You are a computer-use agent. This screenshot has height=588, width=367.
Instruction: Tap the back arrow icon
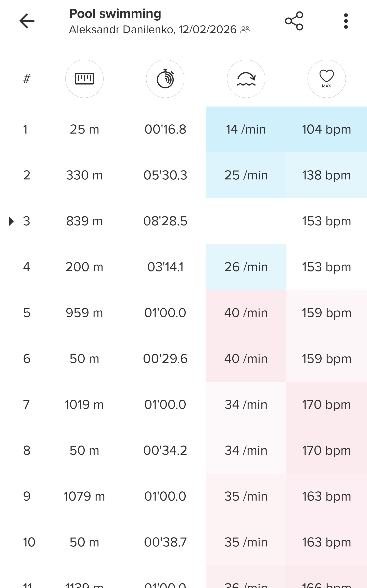(x=27, y=21)
